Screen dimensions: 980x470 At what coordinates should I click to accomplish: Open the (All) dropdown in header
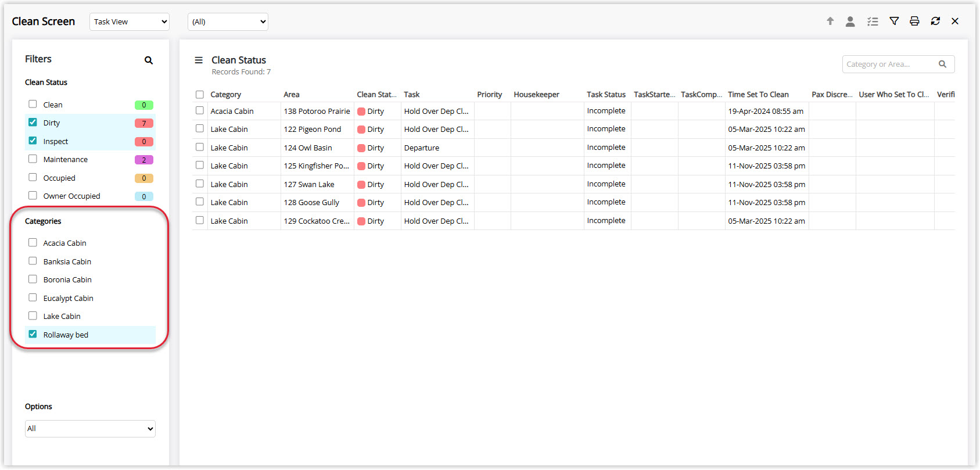[x=228, y=22]
